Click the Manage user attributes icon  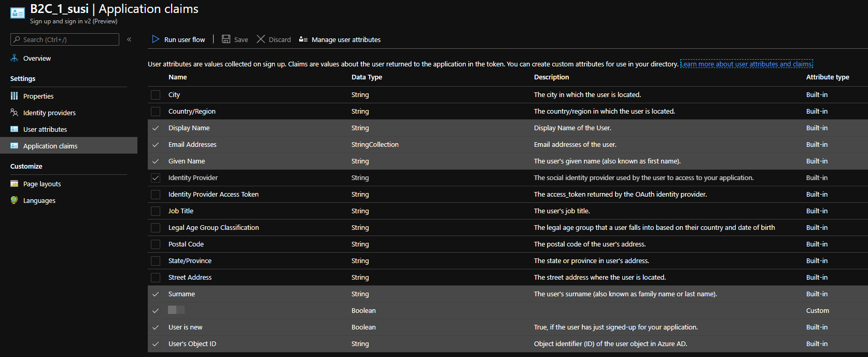[303, 39]
